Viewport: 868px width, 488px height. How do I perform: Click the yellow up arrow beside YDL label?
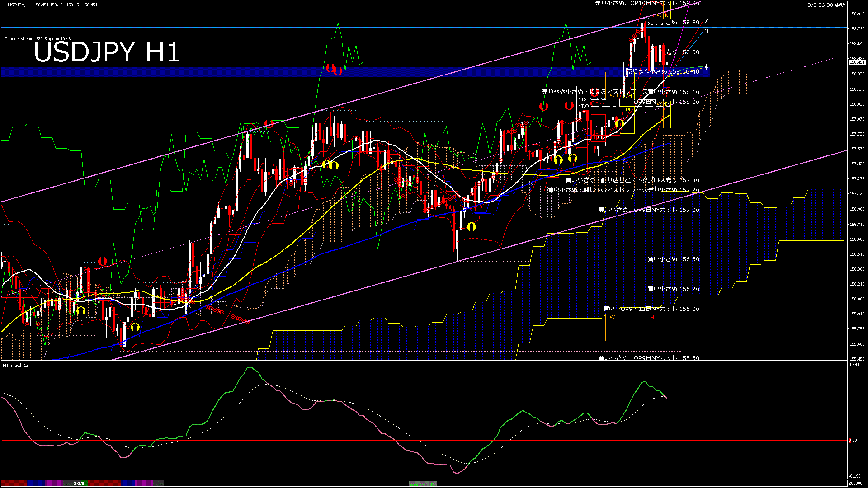[x=619, y=123]
